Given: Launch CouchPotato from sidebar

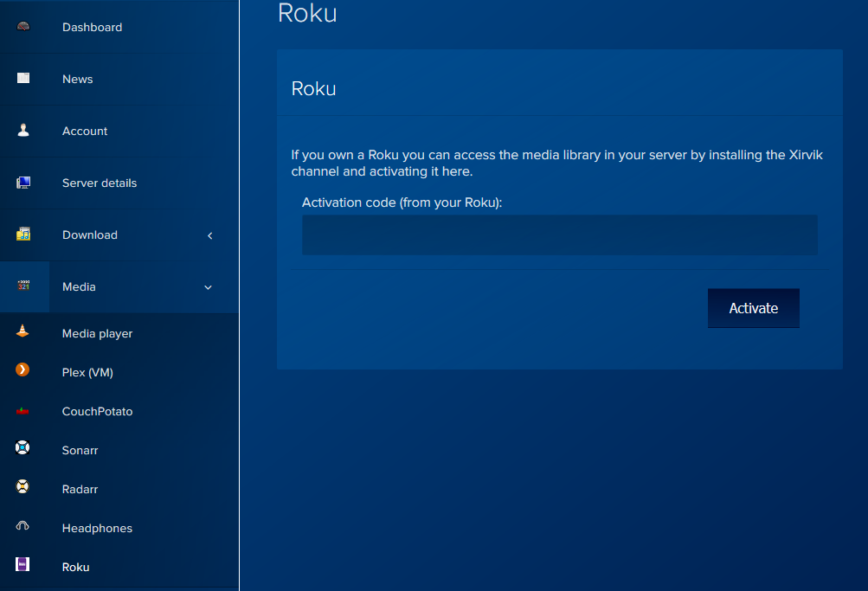Looking at the screenshot, I should coord(97,412).
